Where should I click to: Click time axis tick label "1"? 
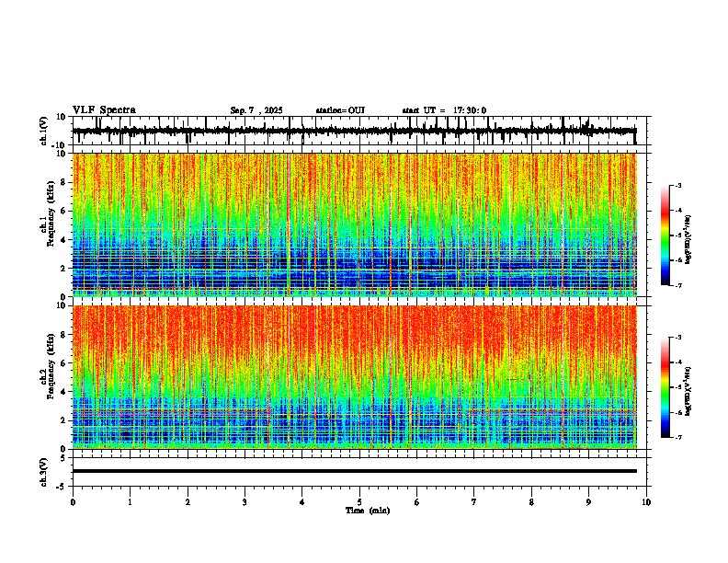[131, 502]
